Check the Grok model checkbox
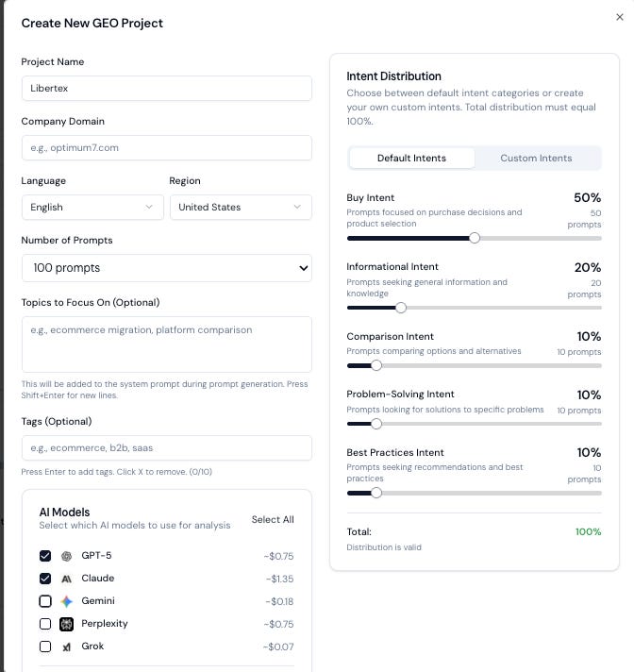634x672 pixels. [45, 647]
